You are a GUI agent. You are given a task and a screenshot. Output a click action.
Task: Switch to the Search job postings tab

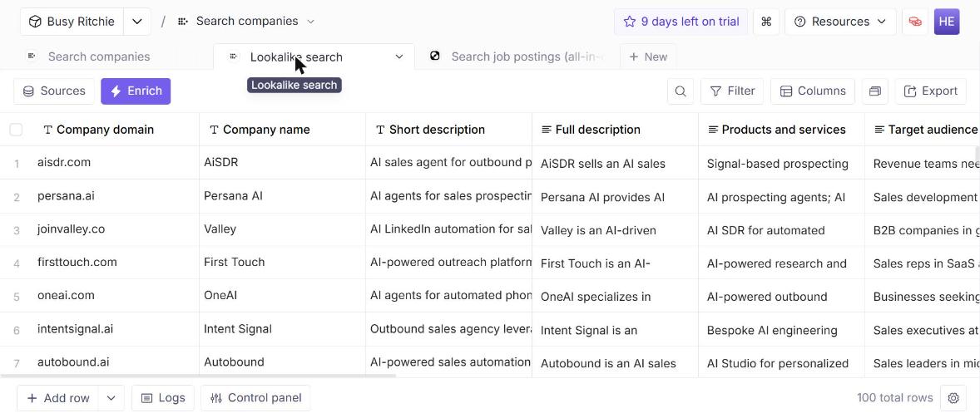517,57
